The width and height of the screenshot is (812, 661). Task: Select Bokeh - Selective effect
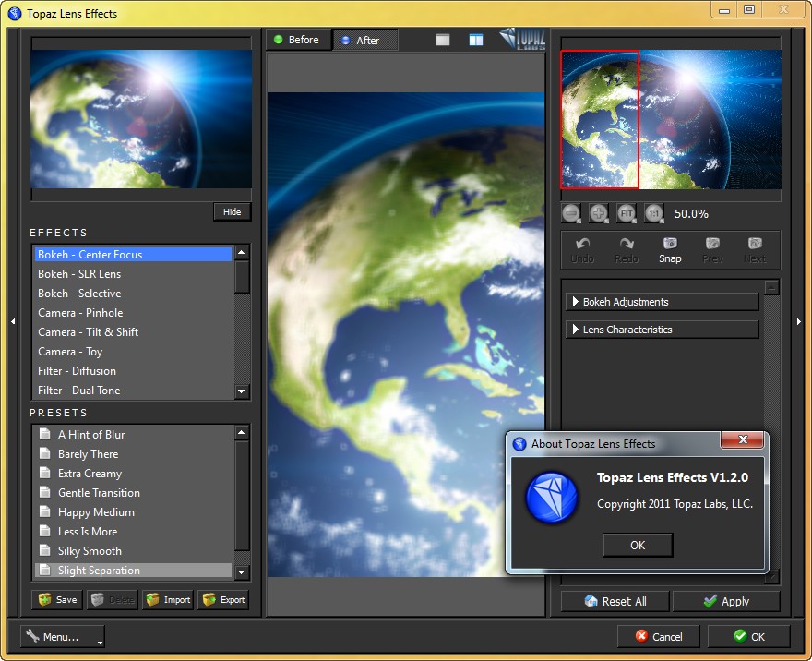click(133, 294)
